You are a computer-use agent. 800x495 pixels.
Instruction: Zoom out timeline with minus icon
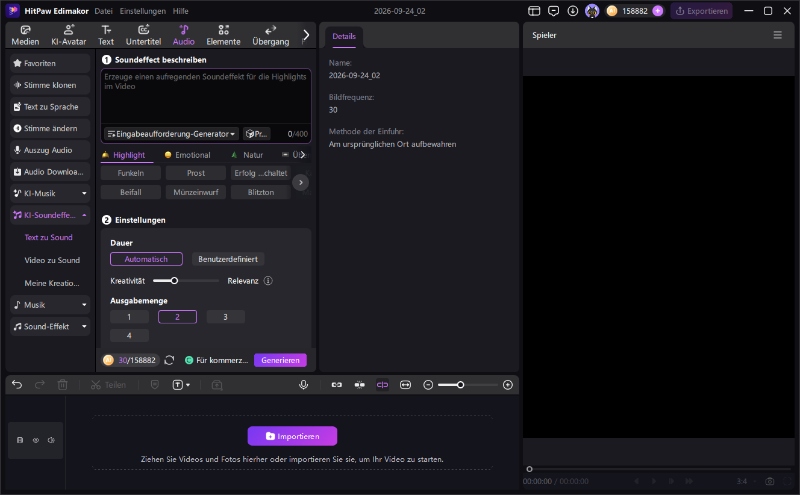tap(428, 385)
